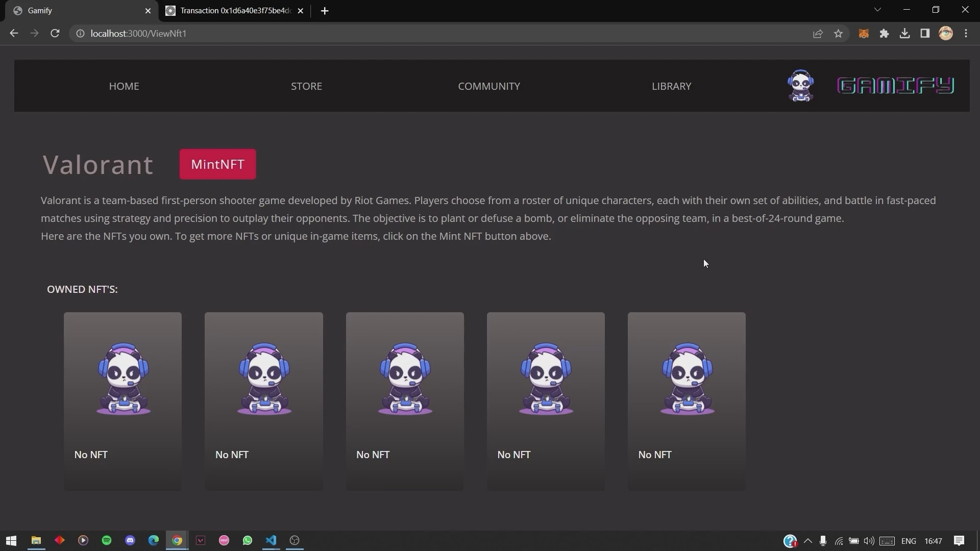Select the fourth No NFT card
This screenshot has height=551, width=980.
[x=546, y=402]
